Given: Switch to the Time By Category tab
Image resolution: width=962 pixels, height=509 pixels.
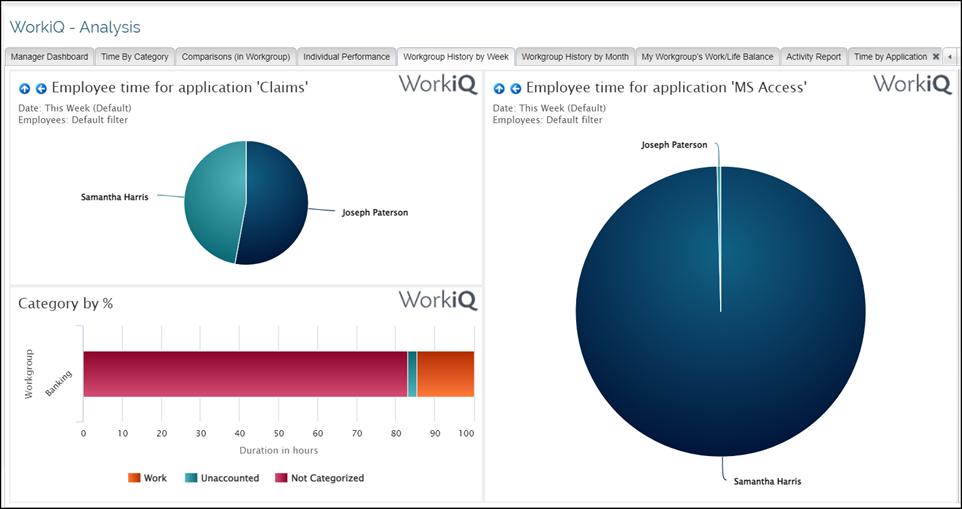Looking at the screenshot, I should pyautogui.click(x=135, y=57).
